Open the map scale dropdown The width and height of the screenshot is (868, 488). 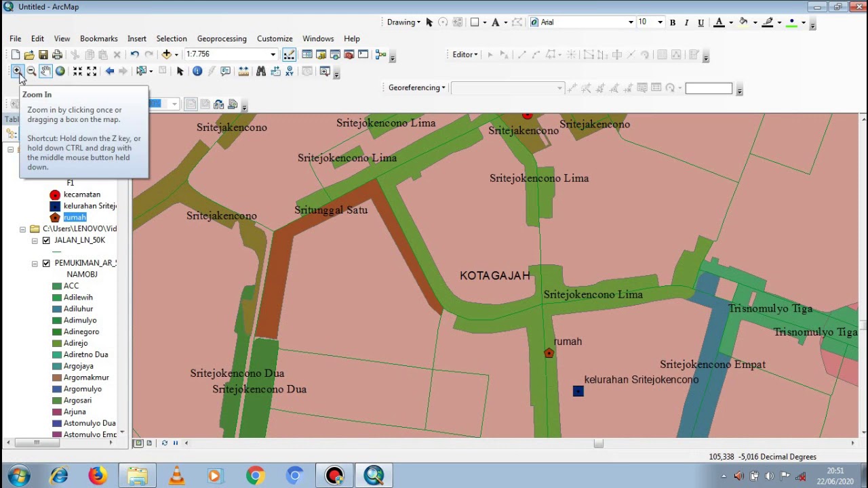pyautogui.click(x=273, y=54)
